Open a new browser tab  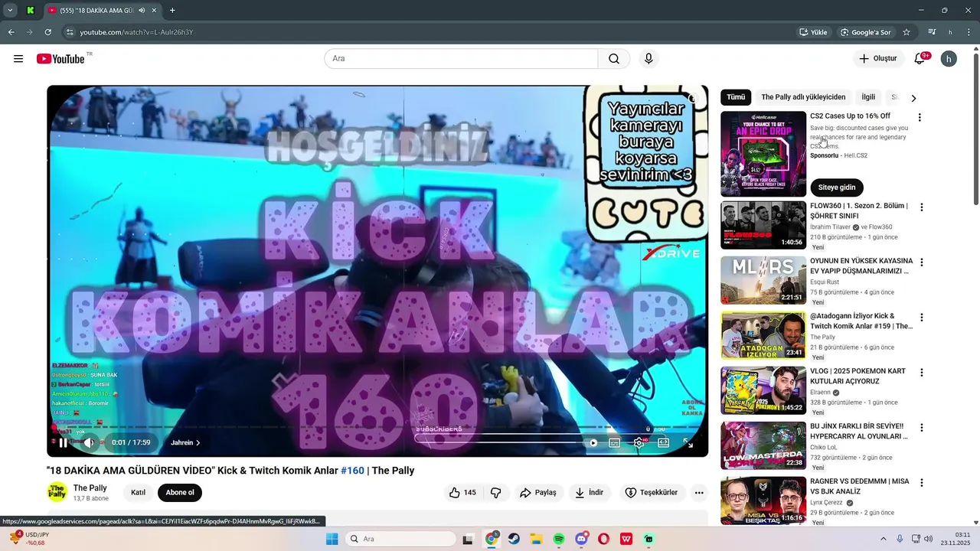172,11
